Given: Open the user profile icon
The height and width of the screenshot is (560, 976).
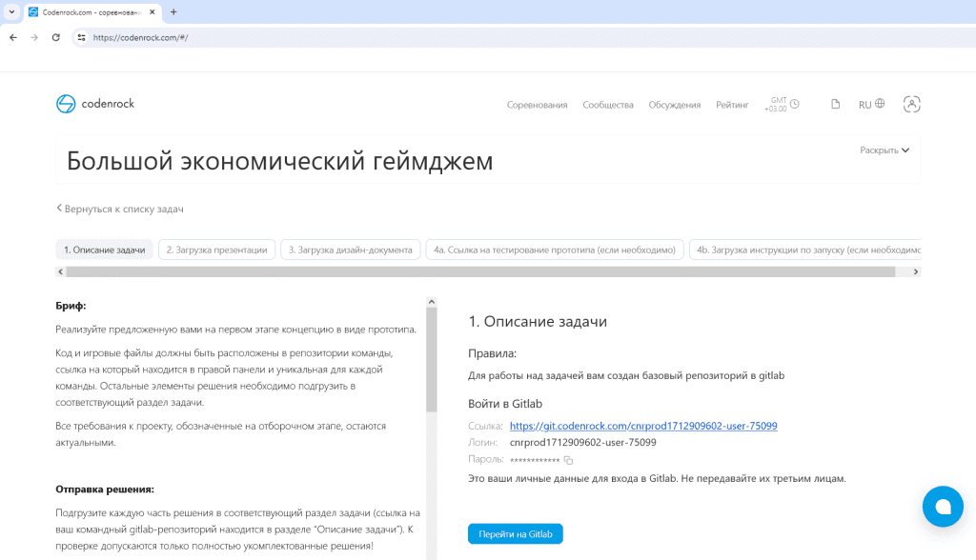Looking at the screenshot, I should [911, 105].
